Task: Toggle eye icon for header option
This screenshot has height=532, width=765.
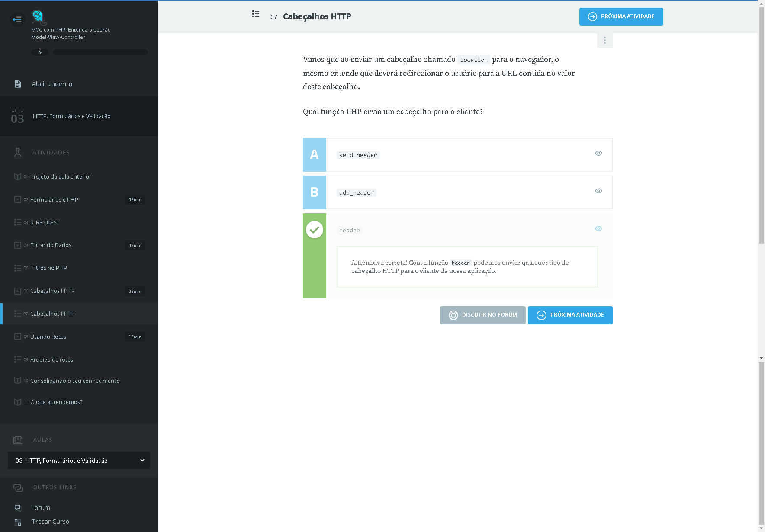Action: pyautogui.click(x=598, y=228)
